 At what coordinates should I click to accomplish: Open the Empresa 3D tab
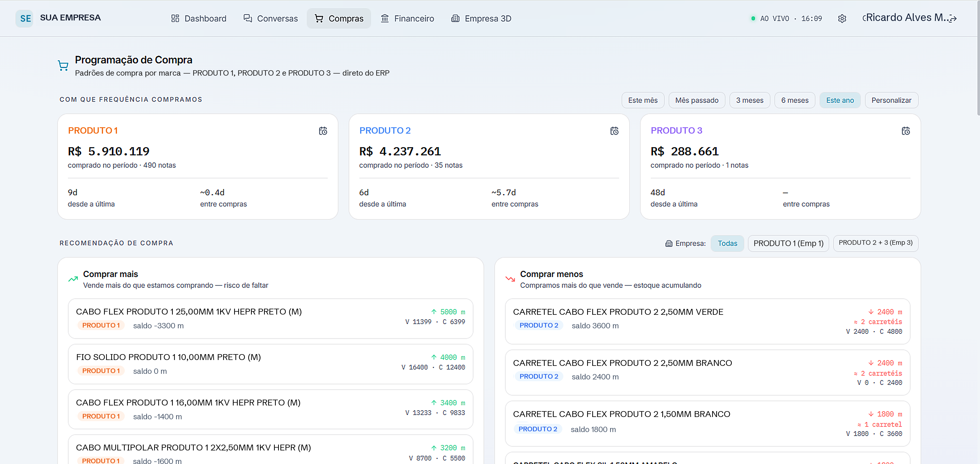point(481,19)
